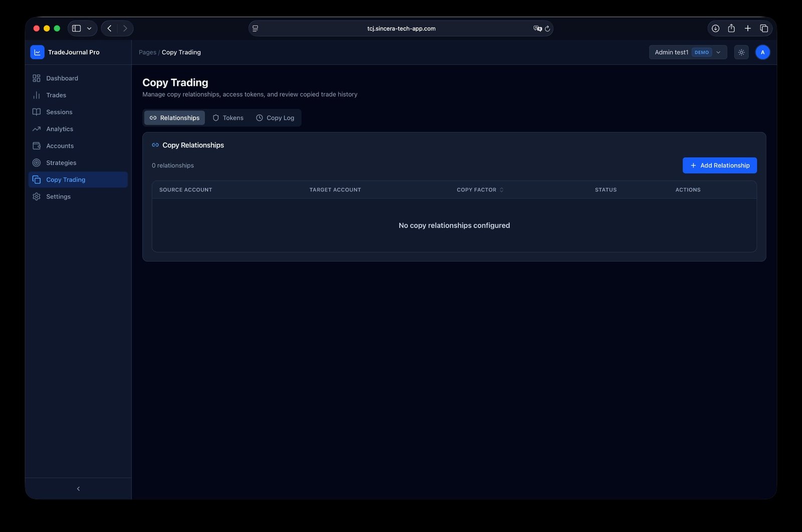Expand the Safari sidebar view dropdown
Screen dimensions: 802x532
(89, 28)
